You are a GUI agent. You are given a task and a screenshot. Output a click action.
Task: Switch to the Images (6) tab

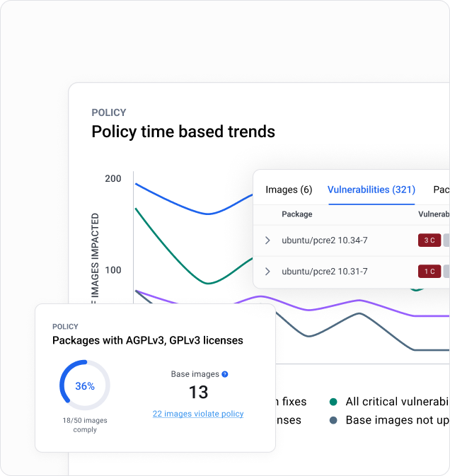click(x=289, y=190)
